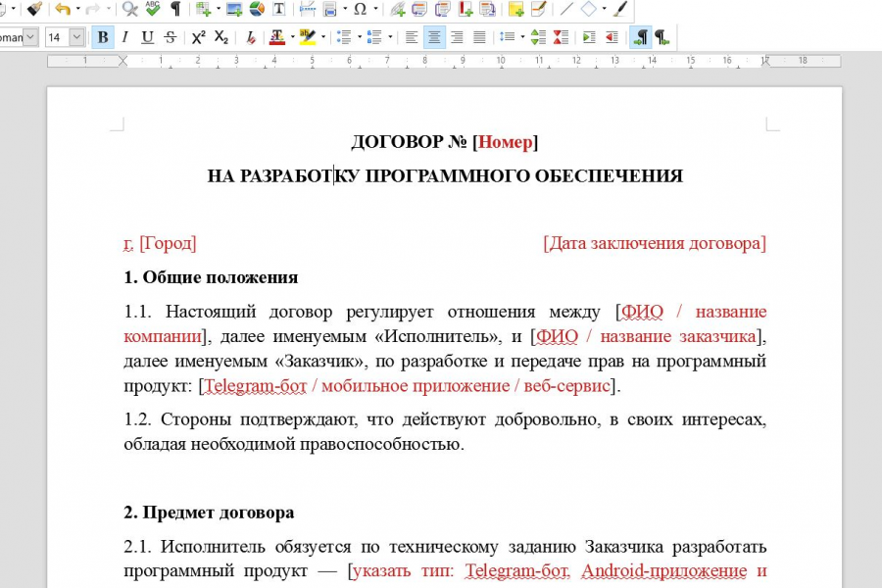882x588 pixels.
Task: Open bullet list style dropdown
Action: coord(360,37)
